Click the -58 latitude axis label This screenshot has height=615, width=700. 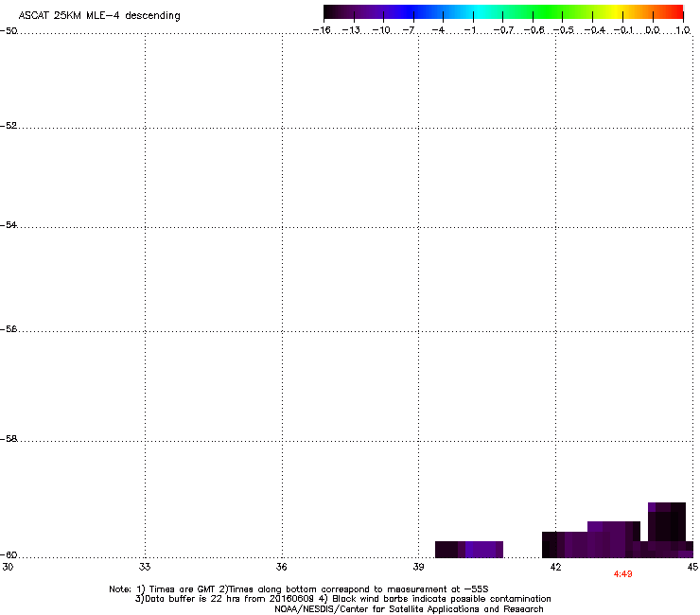[x=9, y=439]
